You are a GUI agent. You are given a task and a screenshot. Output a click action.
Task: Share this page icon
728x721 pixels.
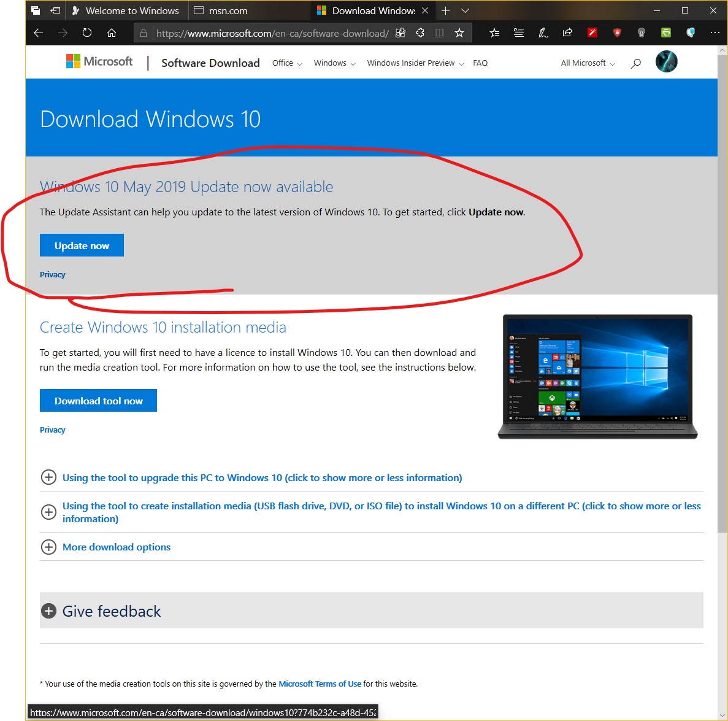(567, 33)
